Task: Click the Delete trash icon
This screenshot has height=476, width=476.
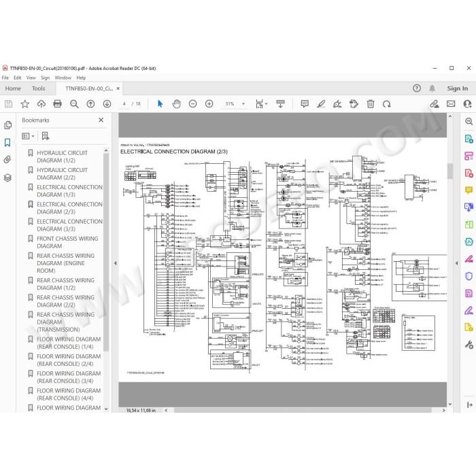Action: pyautogui.click(x=371, y=104)
